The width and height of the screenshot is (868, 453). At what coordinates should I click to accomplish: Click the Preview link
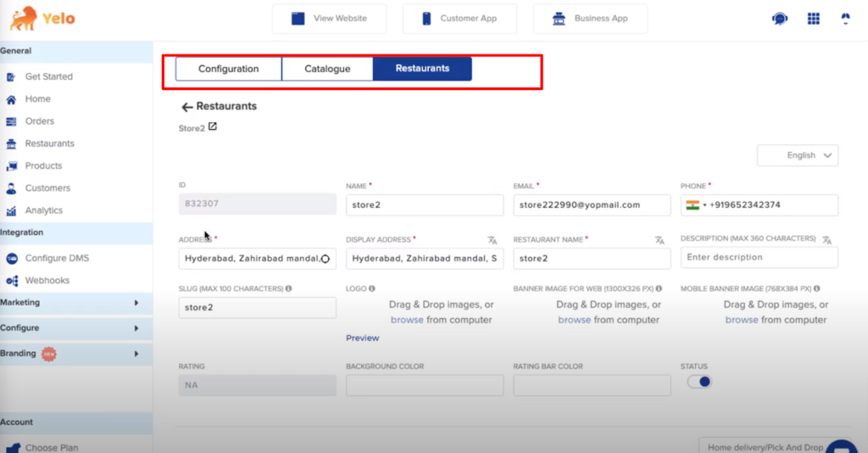pos(363,338)
